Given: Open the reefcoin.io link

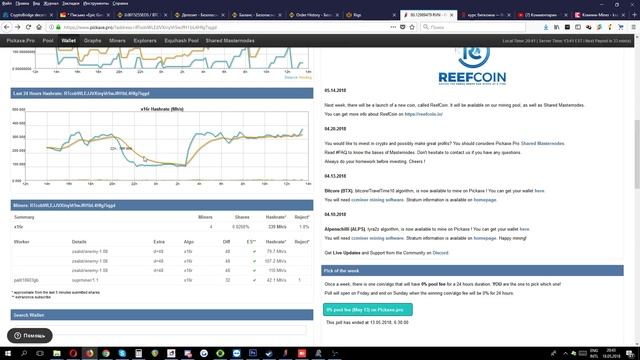Looking at the screenshot, I should (423, 114).
